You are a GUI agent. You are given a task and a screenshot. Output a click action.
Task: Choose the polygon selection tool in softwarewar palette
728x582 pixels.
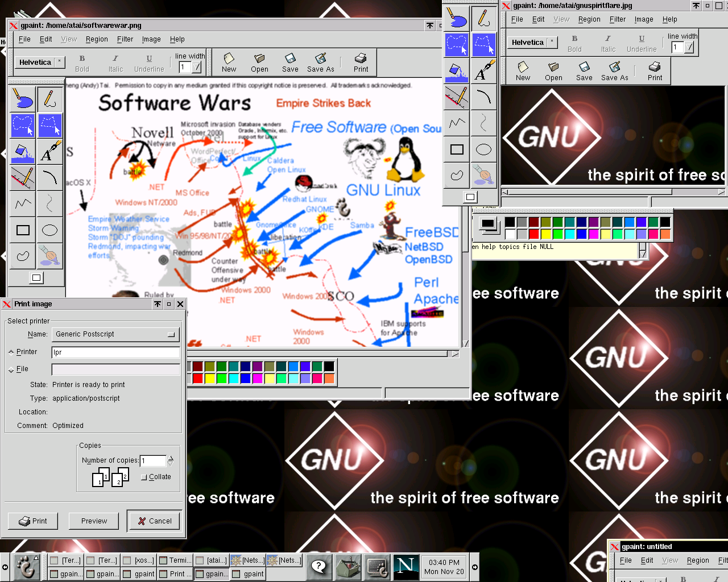[49, 126]
